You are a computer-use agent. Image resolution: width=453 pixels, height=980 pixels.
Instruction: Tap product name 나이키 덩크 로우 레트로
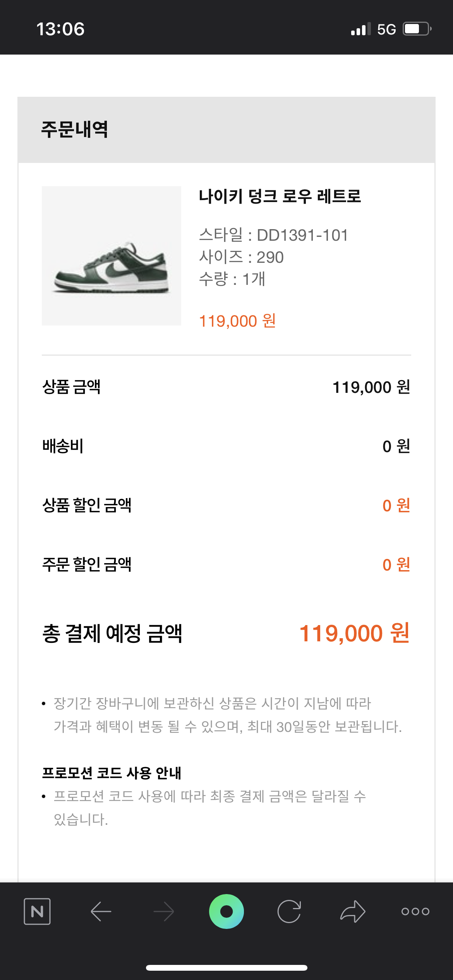pos(280,196)
